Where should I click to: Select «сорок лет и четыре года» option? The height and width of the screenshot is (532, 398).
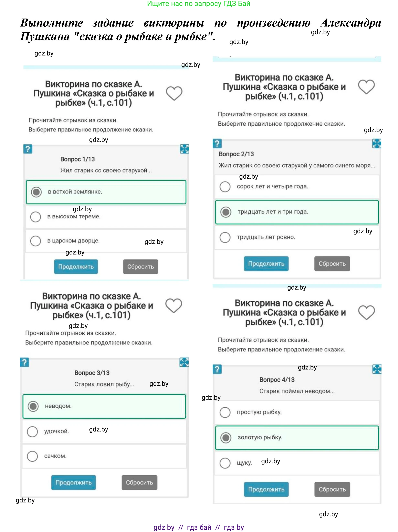point(225,187)
